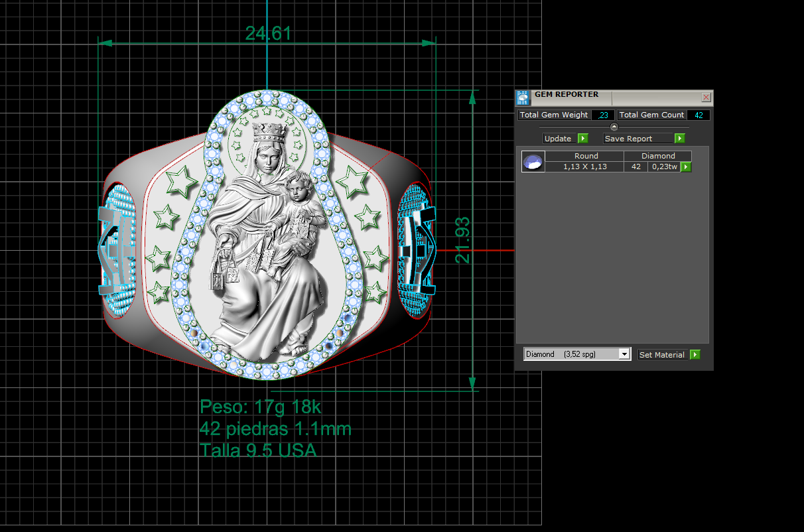804x532 pixels.
Task: Select the 24.61 width dimension text
Action: [x=267, y=33]
